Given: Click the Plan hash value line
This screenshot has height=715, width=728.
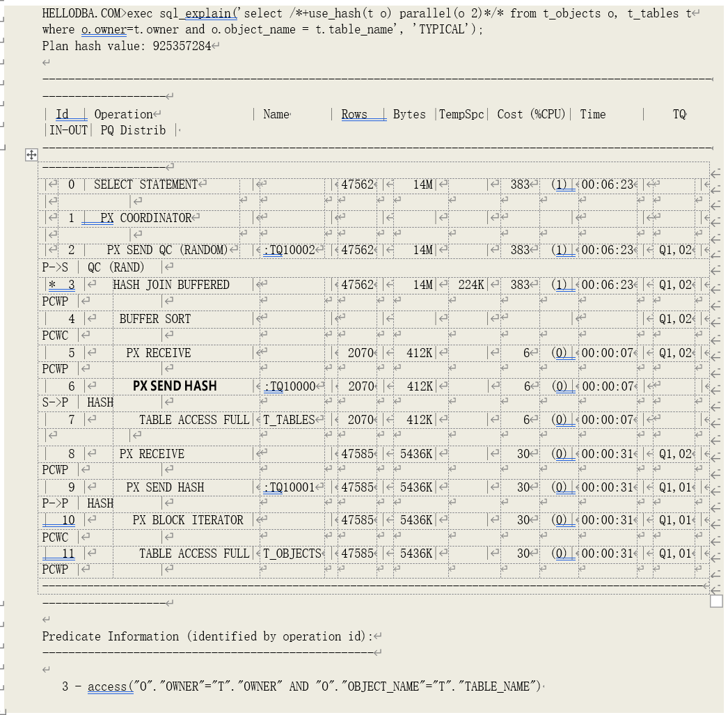Looking at the screenshot, I should [x=126, y=46].
